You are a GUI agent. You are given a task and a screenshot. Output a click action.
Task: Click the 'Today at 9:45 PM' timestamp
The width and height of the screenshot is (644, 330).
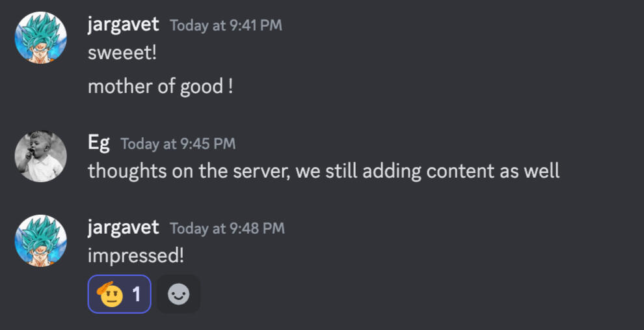pyautogui.click(x=178, y=144)
